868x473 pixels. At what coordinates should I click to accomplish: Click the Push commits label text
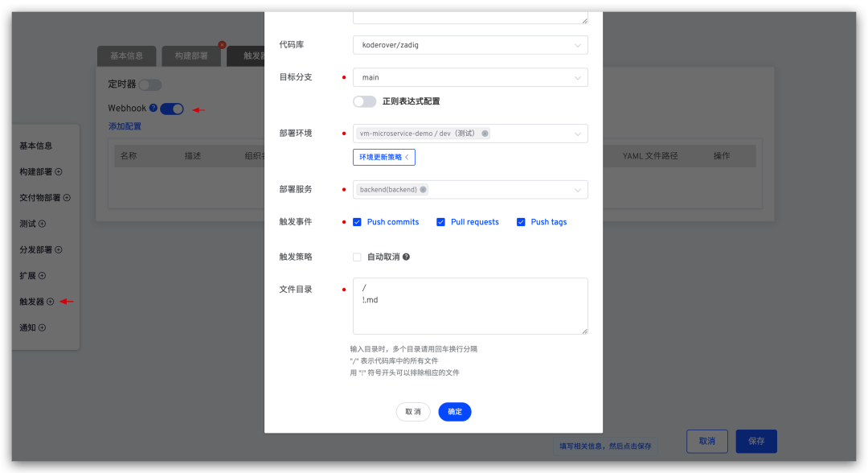[393, 222]
